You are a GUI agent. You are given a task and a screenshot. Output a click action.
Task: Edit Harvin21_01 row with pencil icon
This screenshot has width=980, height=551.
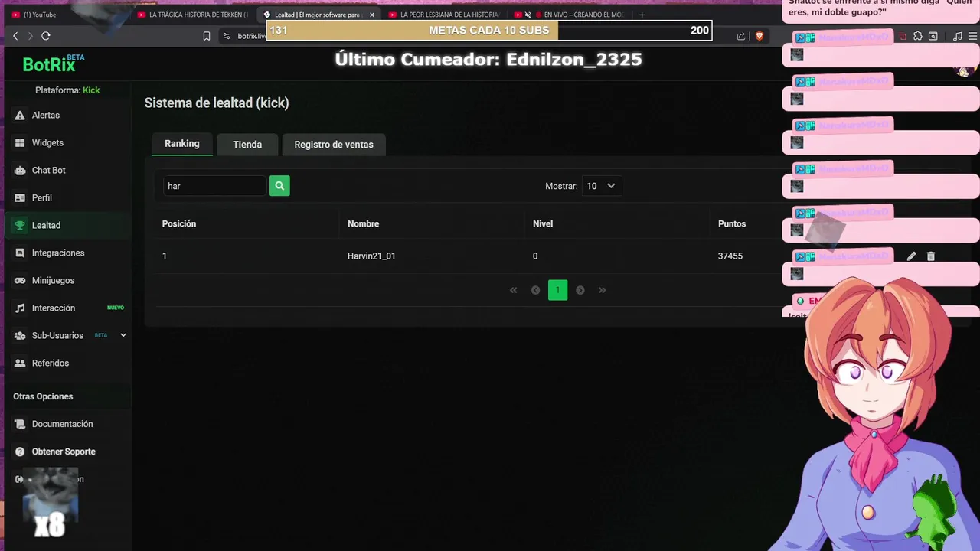tap(911, 256)
